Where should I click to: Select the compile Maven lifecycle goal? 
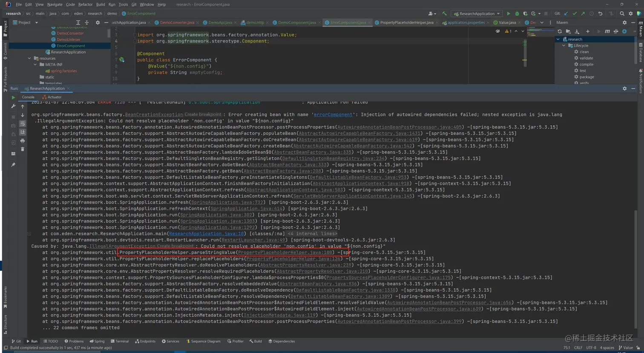pos(584,64)
